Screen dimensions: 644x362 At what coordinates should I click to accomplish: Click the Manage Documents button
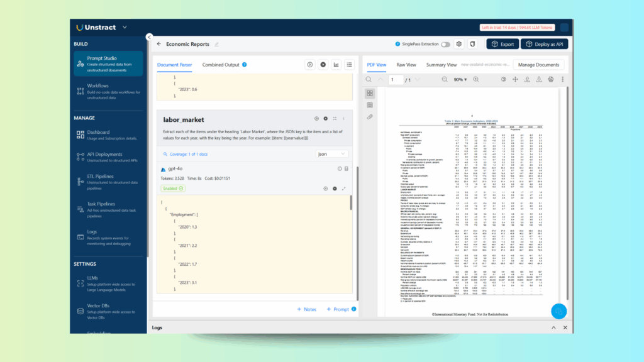tap(538, 65)
